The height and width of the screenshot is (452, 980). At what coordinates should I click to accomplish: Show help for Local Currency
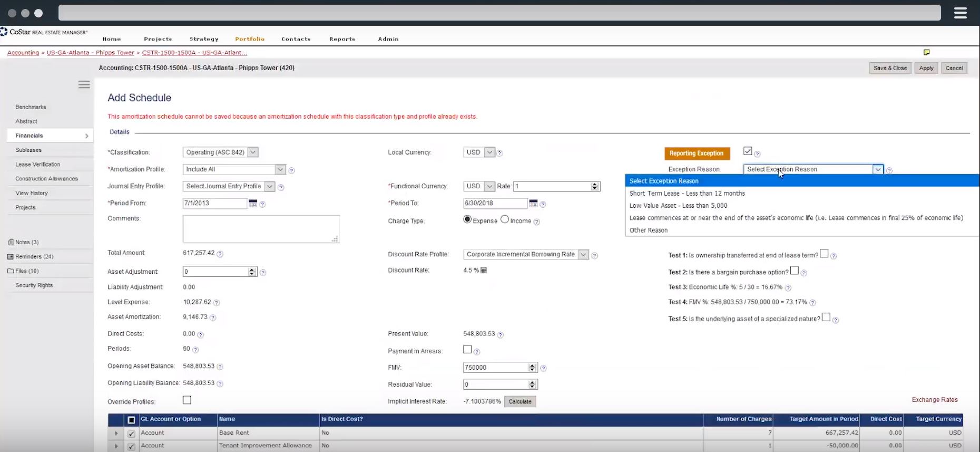coord(499,153)
